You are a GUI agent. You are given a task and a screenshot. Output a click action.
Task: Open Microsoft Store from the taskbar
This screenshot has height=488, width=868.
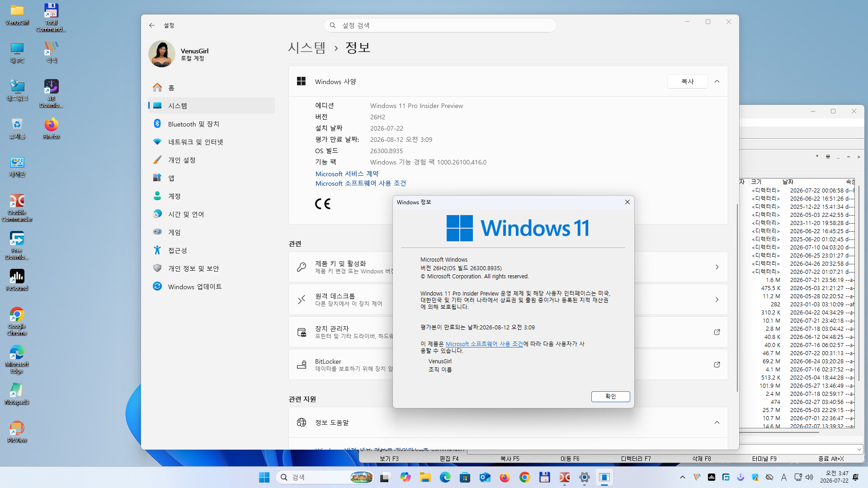pyautogui.click(x=465, y=477)
